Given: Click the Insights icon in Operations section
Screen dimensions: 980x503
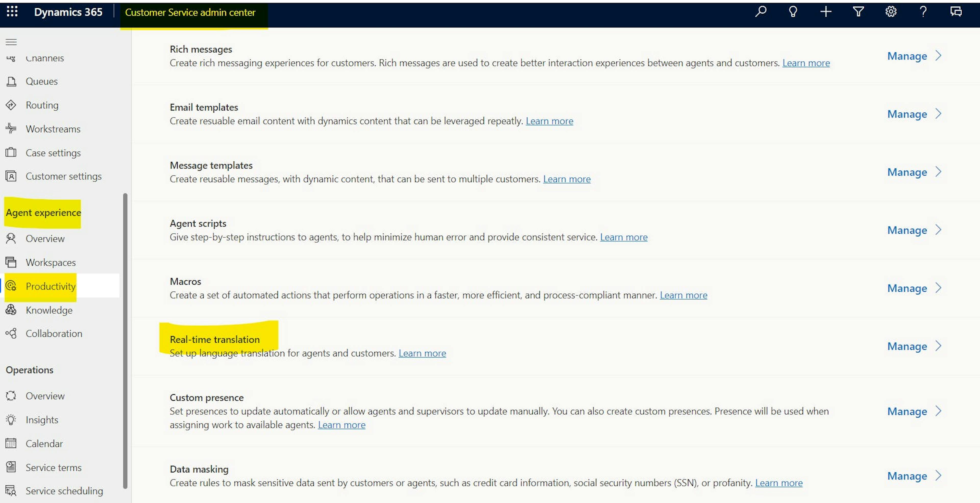Looking at the screenshot, I should tap(11, 420).
